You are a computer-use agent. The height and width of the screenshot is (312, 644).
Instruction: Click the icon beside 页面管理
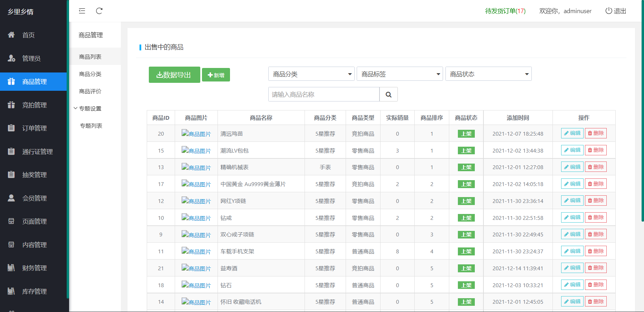(x=11, y=221)
